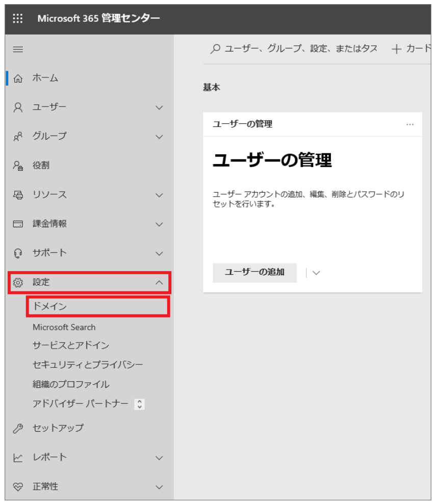Screen dimensions: 438x504
Task: Click the Support (サポート) headset icon
Action: point(18,253)
